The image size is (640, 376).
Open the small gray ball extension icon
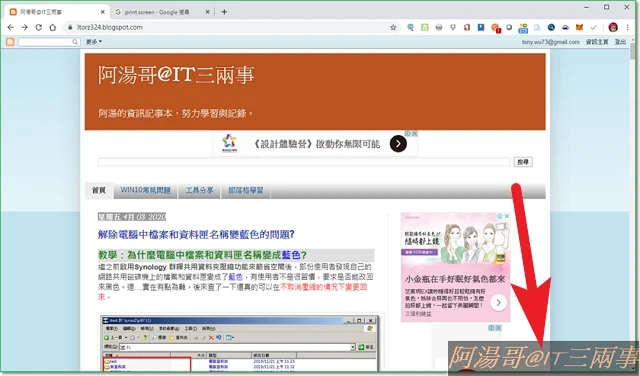[509, 27]
